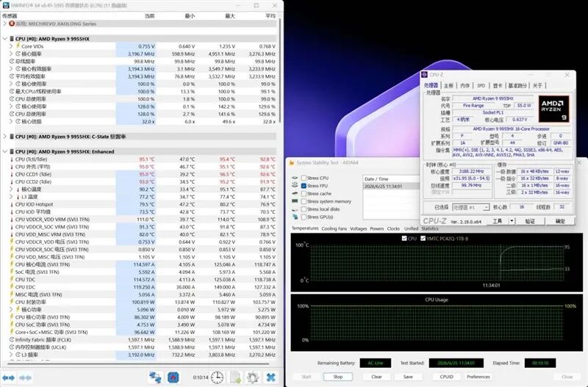
Task: Click the HWiNFO vertical scrollbar
Action: click(279, 71)
